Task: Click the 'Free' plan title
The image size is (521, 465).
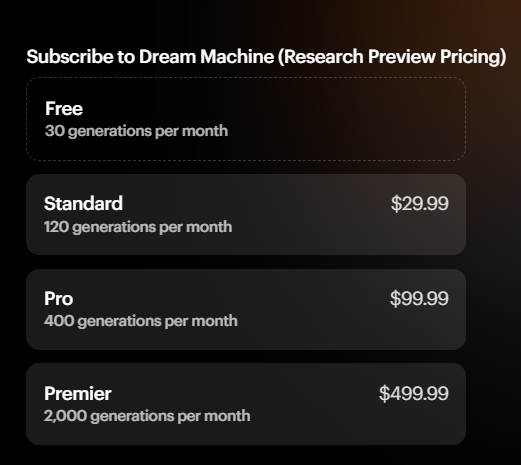Action: pos(64,109)
